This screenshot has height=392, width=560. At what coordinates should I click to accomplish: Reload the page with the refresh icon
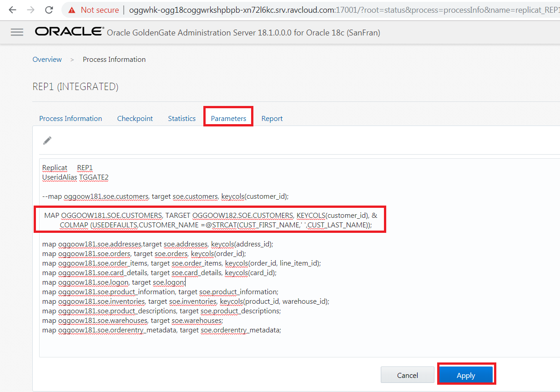click(x=49, y=10)
